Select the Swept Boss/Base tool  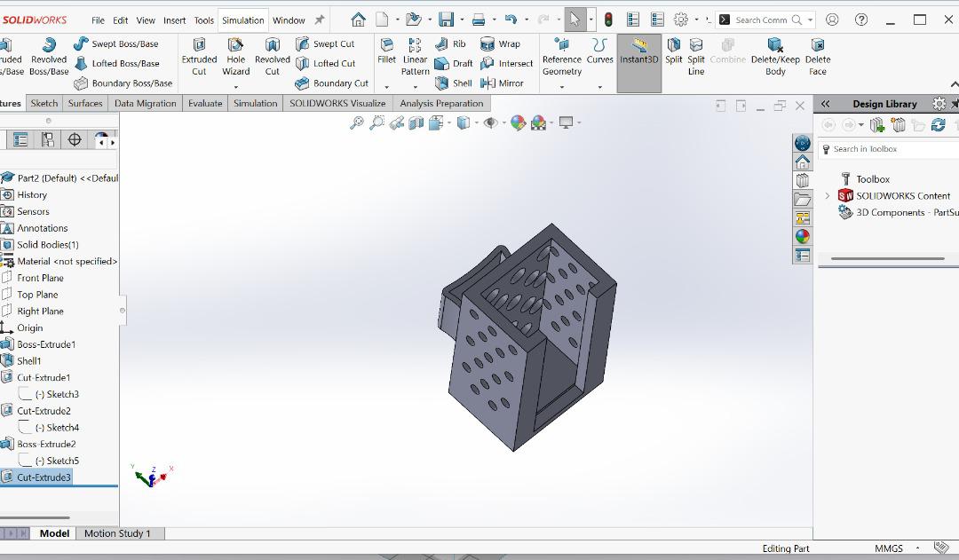point(116,44)
